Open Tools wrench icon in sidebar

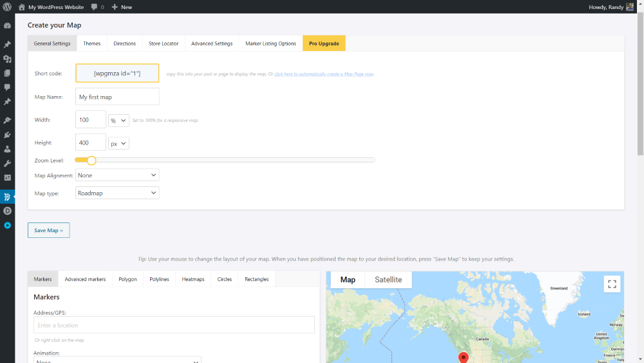7,164
